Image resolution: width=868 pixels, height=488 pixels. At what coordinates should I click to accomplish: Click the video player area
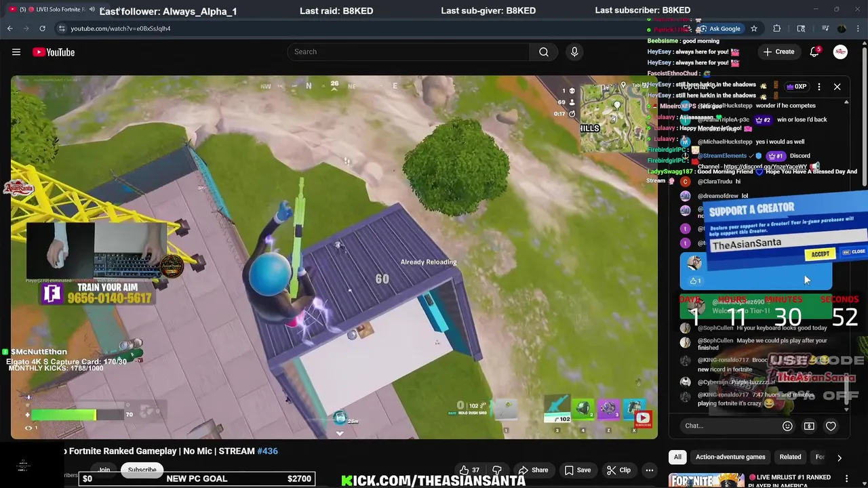334,258
